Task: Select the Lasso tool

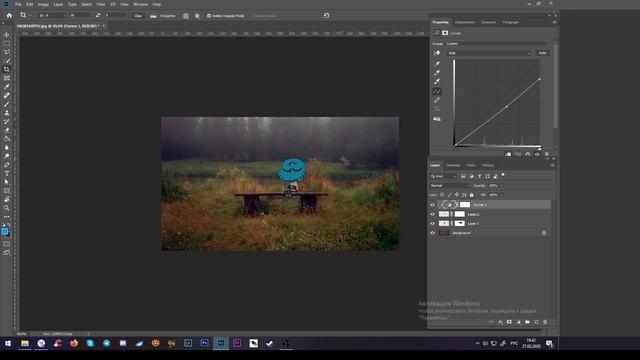Action: pyautogui.click(x=7, y=52)
